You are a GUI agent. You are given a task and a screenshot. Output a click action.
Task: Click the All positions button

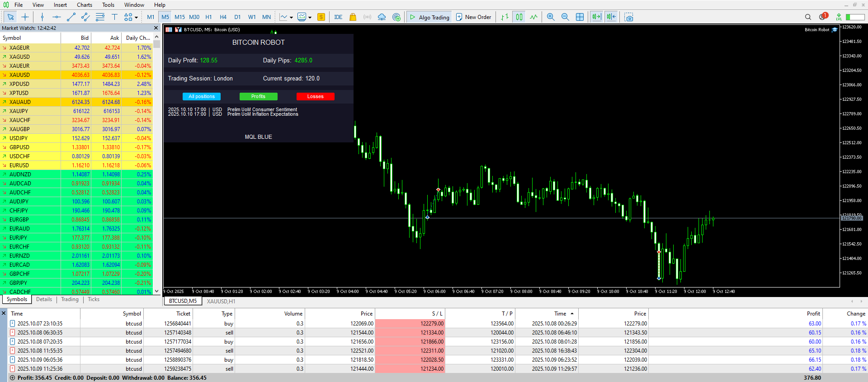point(202,96)
